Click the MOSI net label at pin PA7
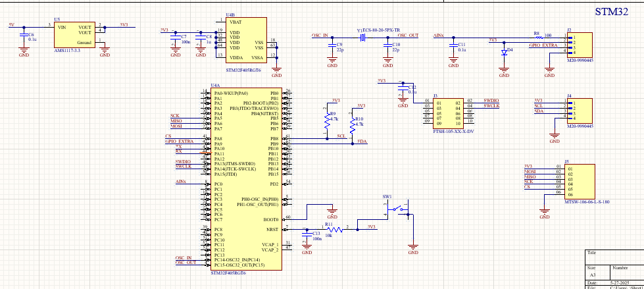The width and height of the screenshot is (644, 289). [x=176, y=126]
